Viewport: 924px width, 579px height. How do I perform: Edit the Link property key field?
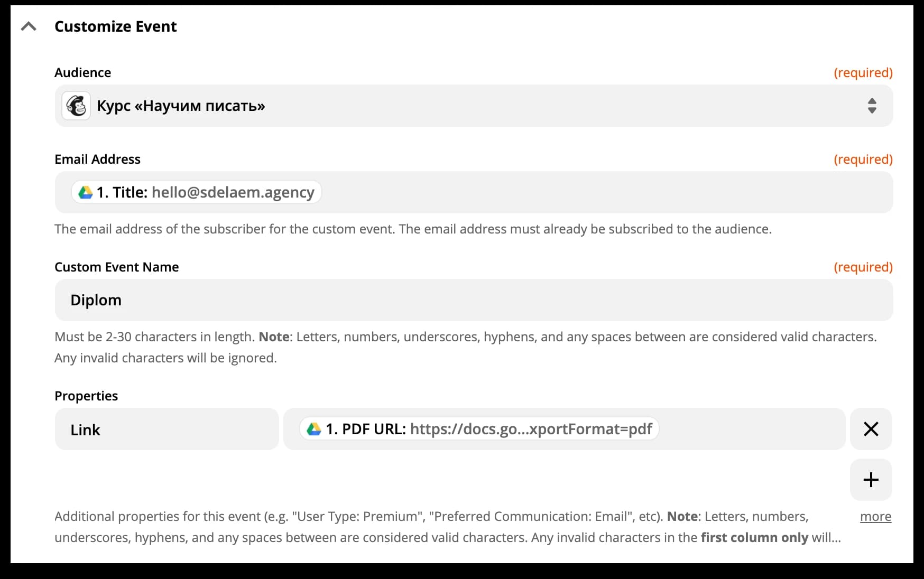(167, 429)
